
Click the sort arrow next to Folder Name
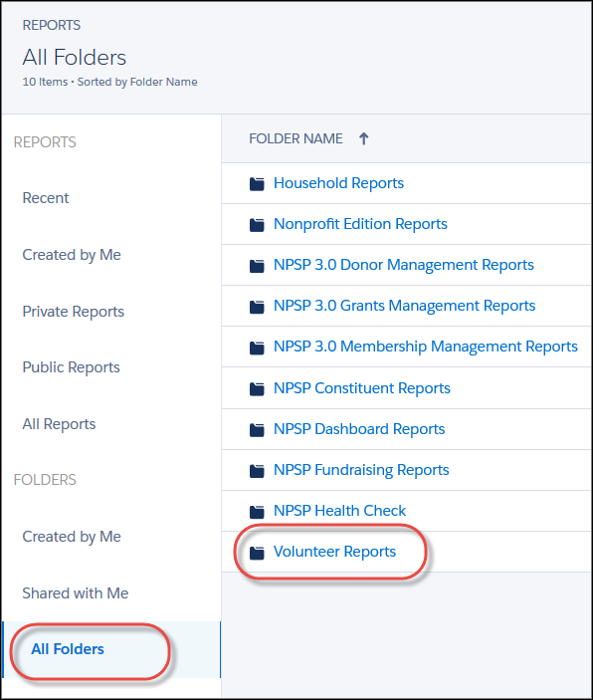coord(363,138)
